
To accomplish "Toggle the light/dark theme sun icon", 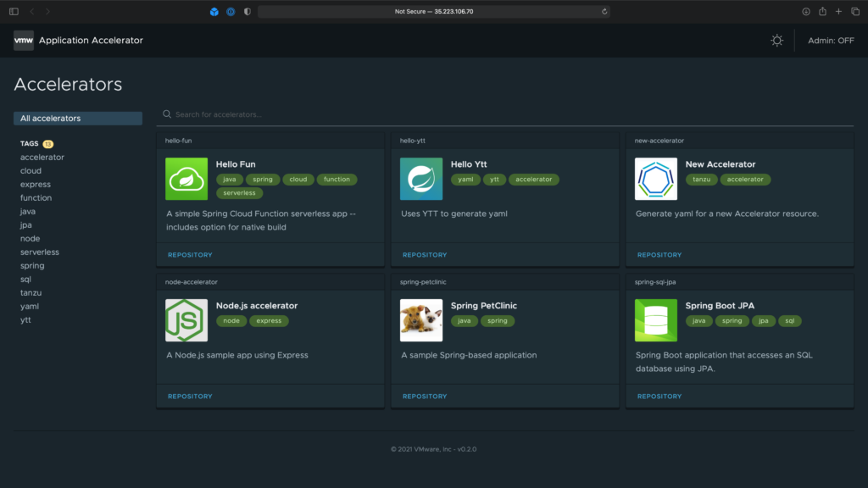I will pyautogui.click(x=777, y=41).
